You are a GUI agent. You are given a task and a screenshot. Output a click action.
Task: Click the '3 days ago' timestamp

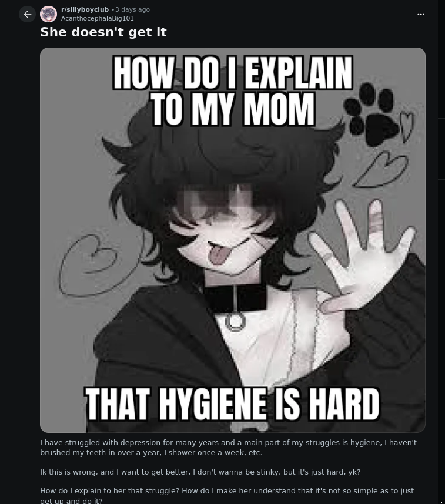133,9
